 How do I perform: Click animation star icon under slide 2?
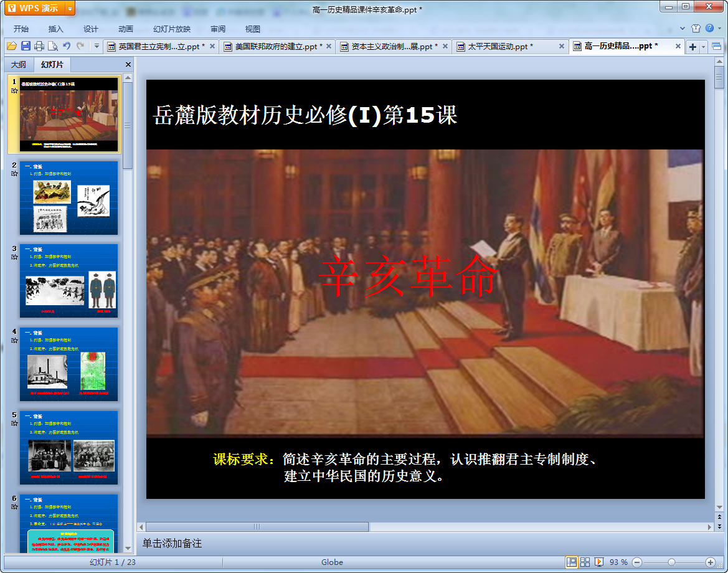click(14, 174)
